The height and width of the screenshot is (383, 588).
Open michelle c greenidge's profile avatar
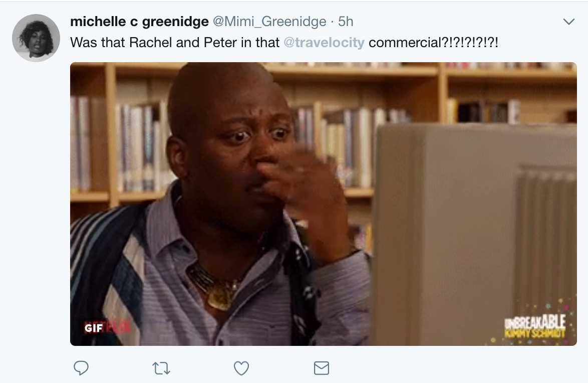(x=36, y=38)
